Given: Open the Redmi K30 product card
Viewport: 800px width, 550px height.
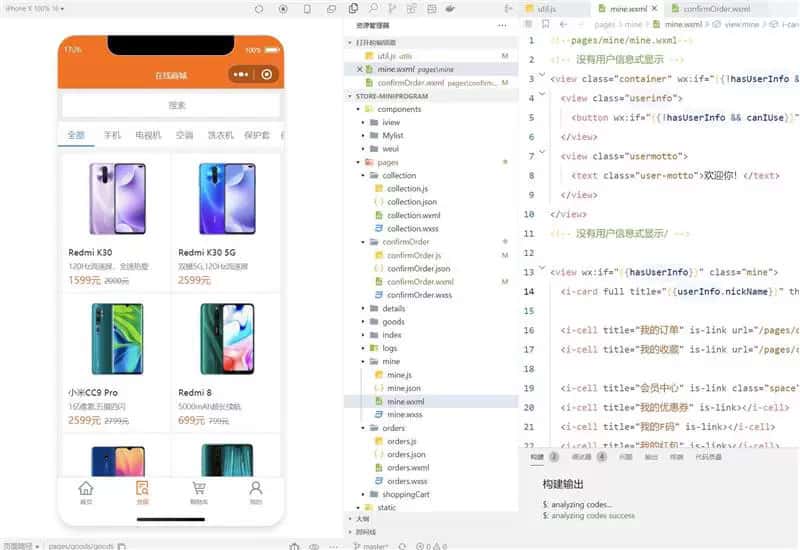Looking at the screenshot, I should (x=116, y=223).
